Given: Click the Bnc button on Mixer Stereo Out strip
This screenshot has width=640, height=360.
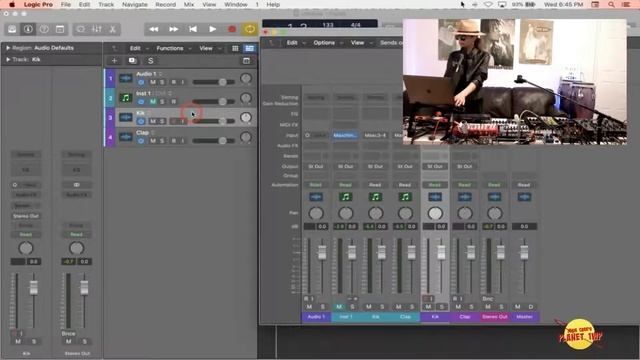Looking at the screenshot, I should tap(488, 299).
